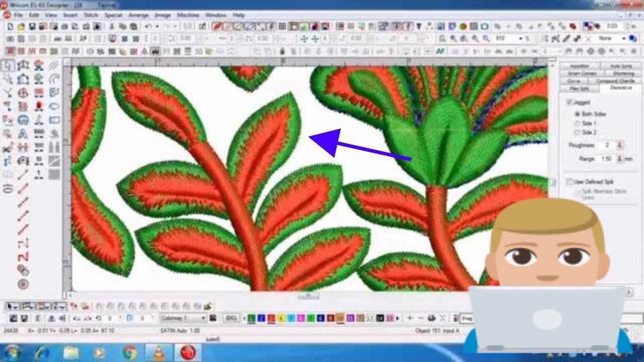The image size is (644, 362).
Task: Open the Stitch menu
Action: click(x=91, y=15)
